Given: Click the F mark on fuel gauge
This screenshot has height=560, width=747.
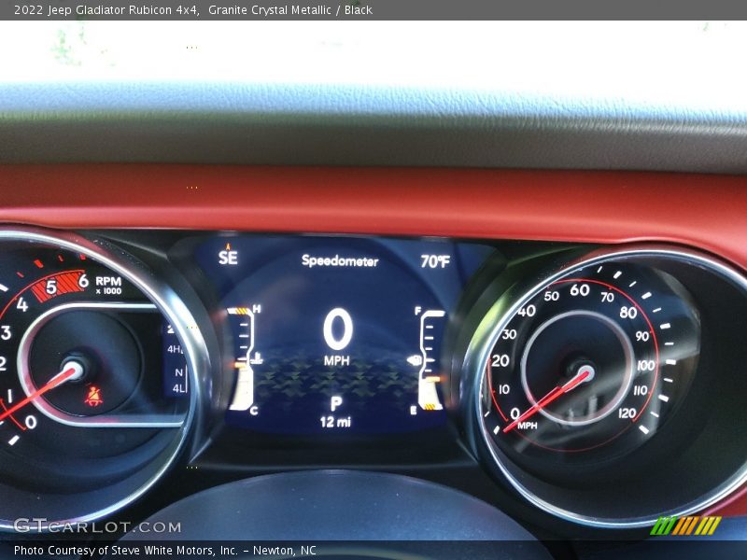Looking at the screenshot, I should pos(417,311).
